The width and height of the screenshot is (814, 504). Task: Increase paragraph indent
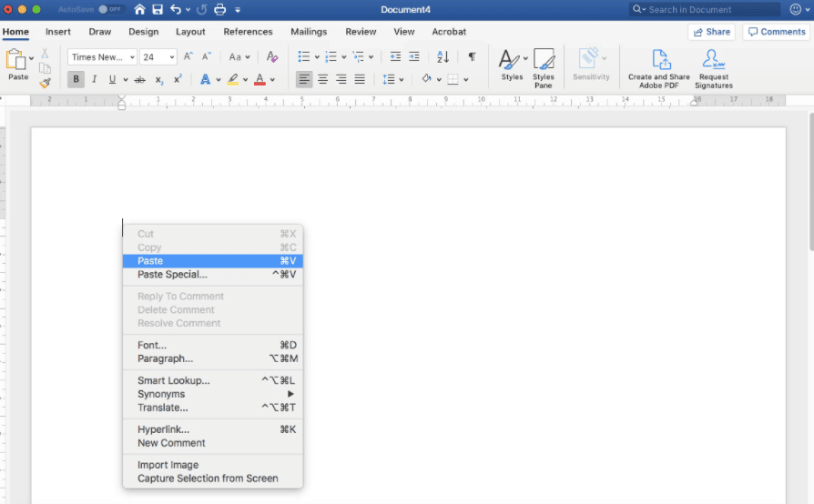[414, 56]
